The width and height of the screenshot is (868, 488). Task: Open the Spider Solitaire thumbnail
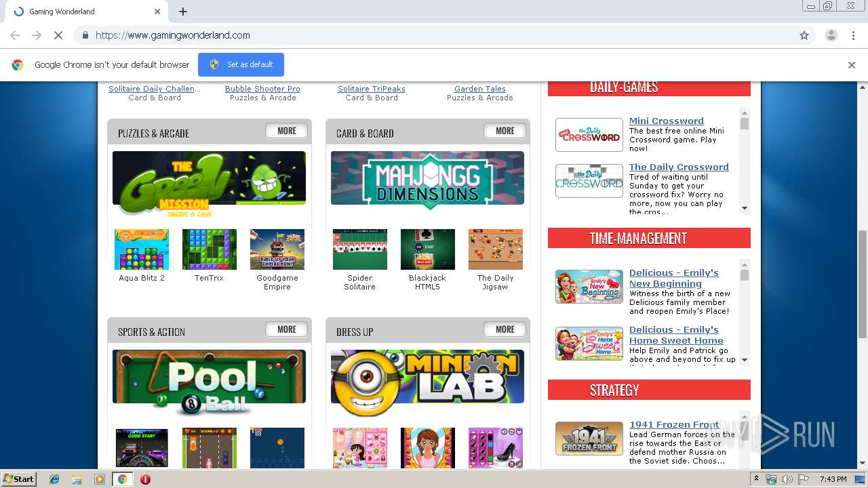pos(360,249)
